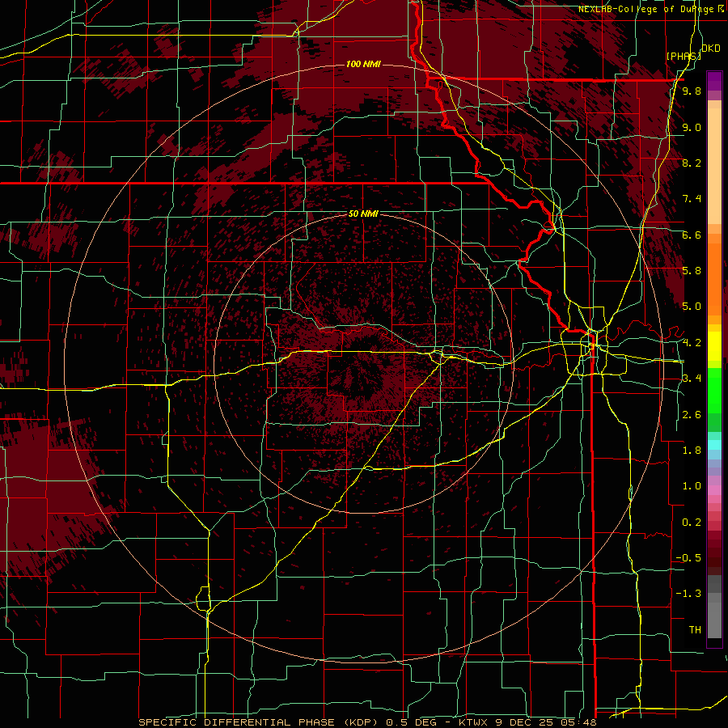The image size is (728, 728).
Task: Click the "100 NMI" range ring label
Action: 363,64
